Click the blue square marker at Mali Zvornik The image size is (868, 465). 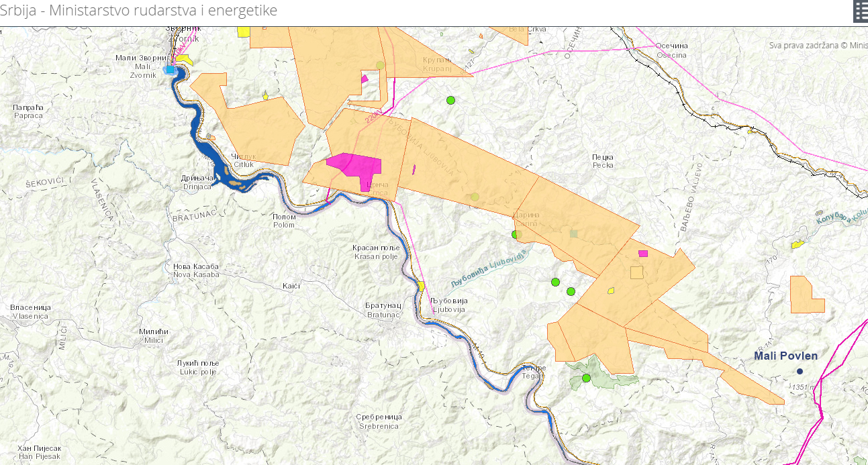[170, 69]
